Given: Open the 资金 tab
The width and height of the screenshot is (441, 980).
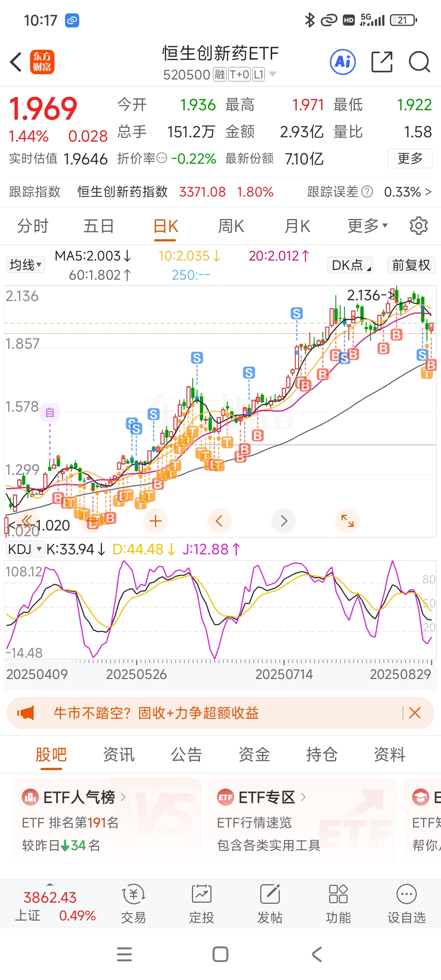Looking at the screenshot, I should [x=254, y=755].
